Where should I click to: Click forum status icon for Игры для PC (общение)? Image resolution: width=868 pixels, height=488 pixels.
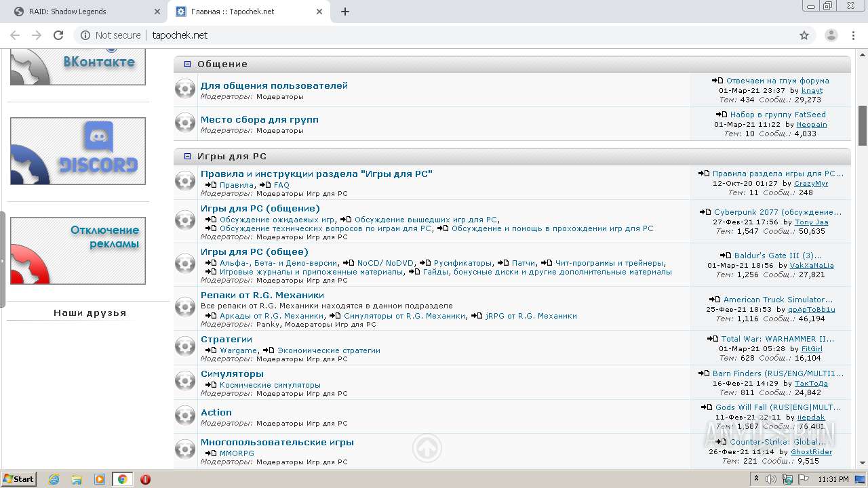click(185, 220)
